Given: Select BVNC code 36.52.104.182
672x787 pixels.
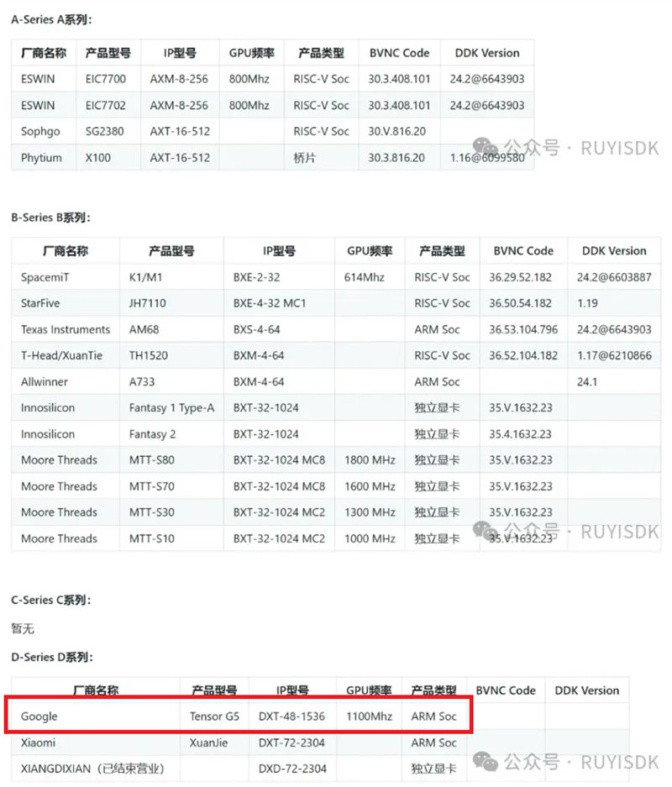Looking at the screenshot, I should [523, 355].
